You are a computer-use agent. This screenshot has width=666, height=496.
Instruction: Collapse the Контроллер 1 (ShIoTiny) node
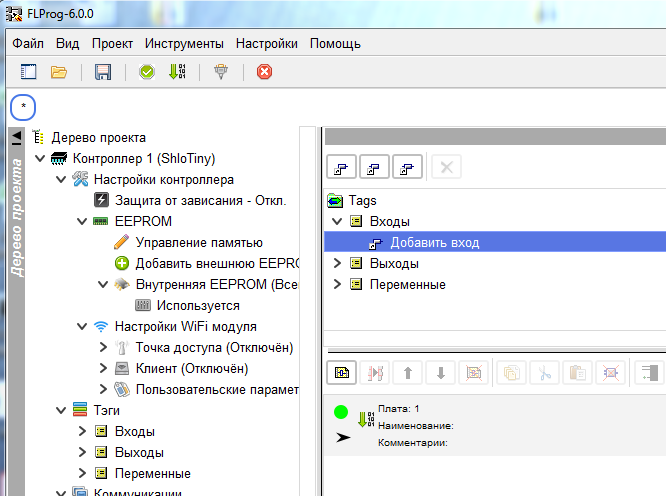pos(40,158)
